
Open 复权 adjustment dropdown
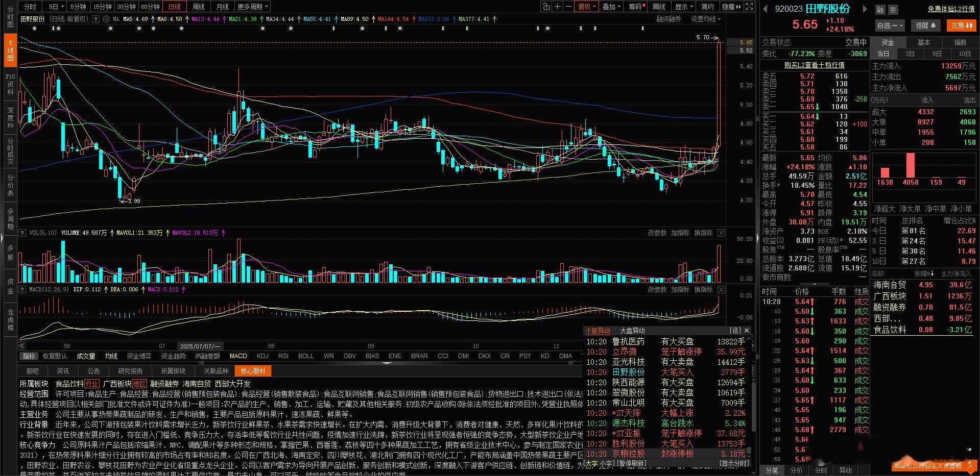587,7
